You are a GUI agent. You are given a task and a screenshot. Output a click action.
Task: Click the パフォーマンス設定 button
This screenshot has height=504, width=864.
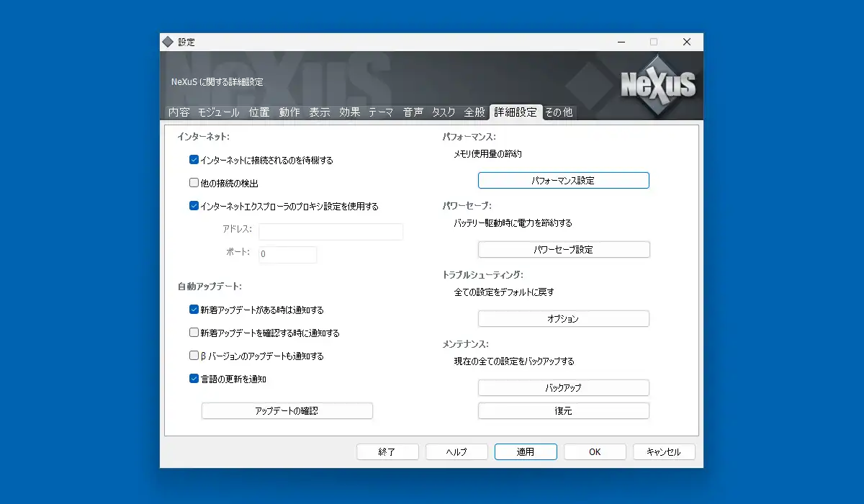click(x=564, y=180)
